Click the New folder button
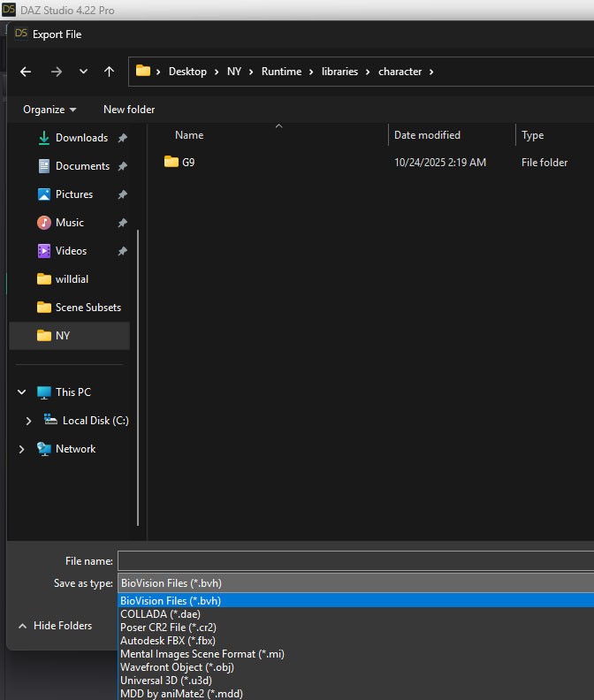Screen dimensions: 594x700 point(129,110)
